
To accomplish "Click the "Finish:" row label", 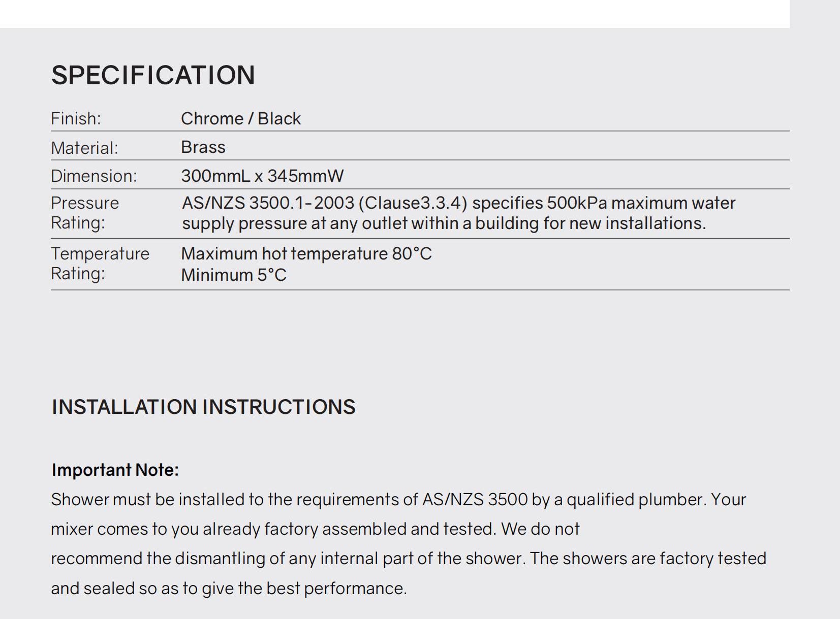I will (76, 119).
